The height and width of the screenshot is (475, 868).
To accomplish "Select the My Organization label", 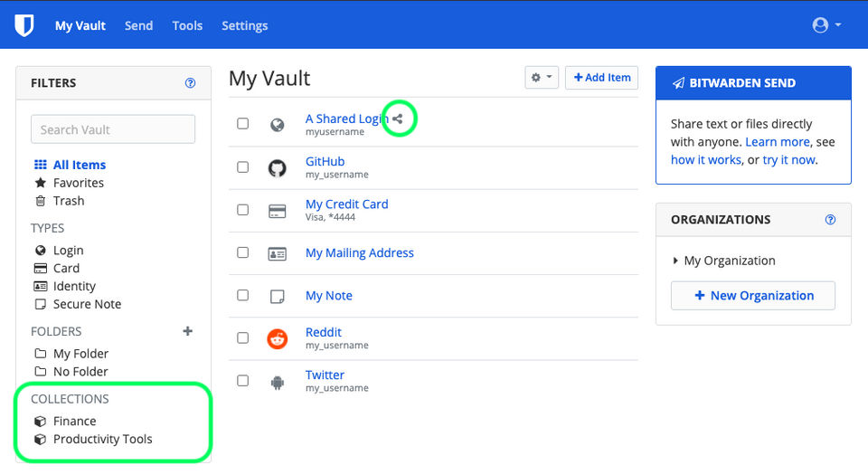I will point(730,261).
